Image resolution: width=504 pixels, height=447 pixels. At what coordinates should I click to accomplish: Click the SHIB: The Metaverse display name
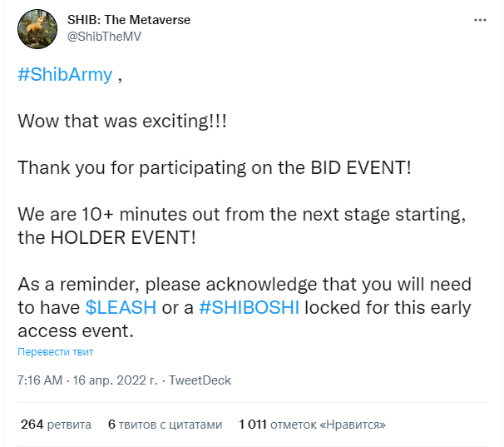(129, 20)
